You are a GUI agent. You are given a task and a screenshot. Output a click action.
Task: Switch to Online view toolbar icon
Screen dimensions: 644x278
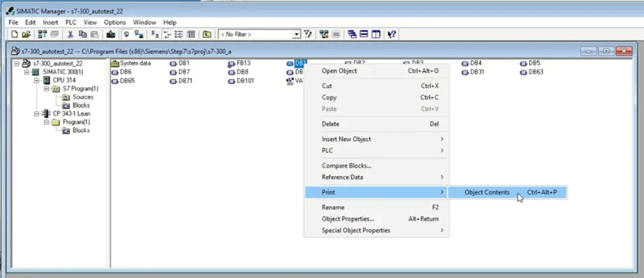(x=139, y=34)
